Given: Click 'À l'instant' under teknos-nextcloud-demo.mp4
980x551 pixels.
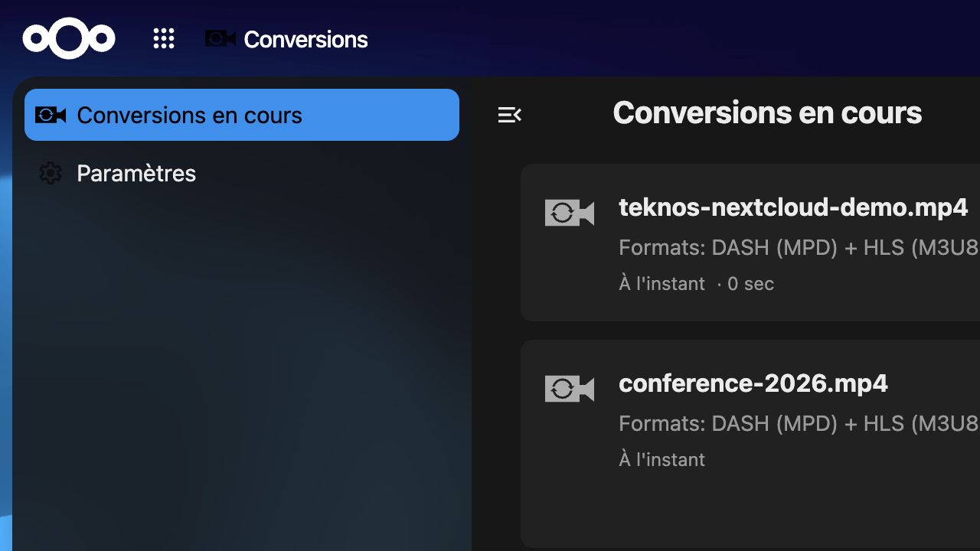Looking at the screenshot, I should (x=661, y=284).
